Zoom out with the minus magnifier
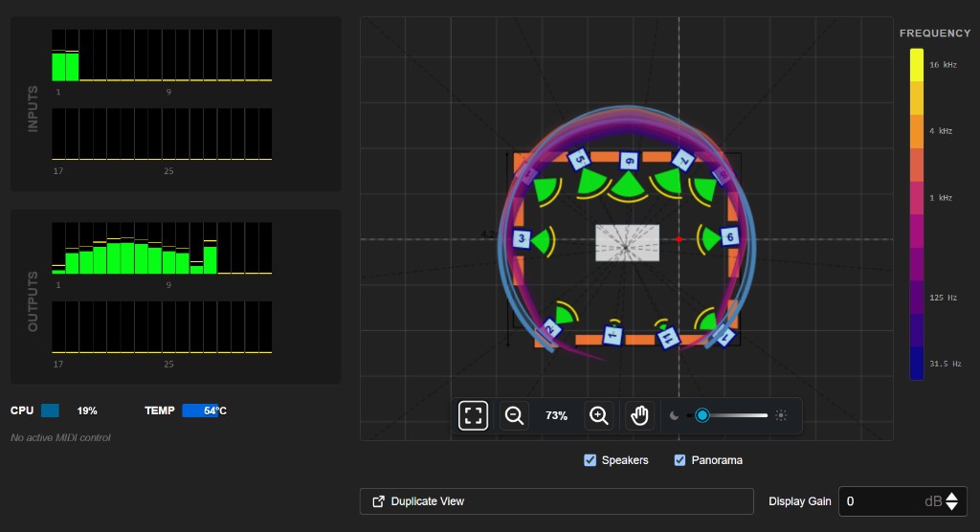The width and height of the screenshot is (980, 532). coord(514,415)
